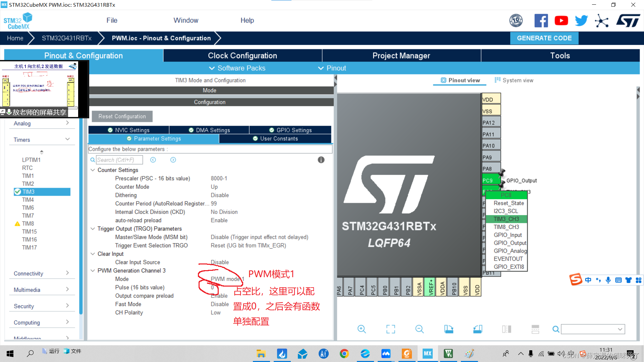Image resolution: width=644 pixels, height=362 pixels.
Task: Click the zoom out magnifier icon
Action: click(x=419, y=329)
